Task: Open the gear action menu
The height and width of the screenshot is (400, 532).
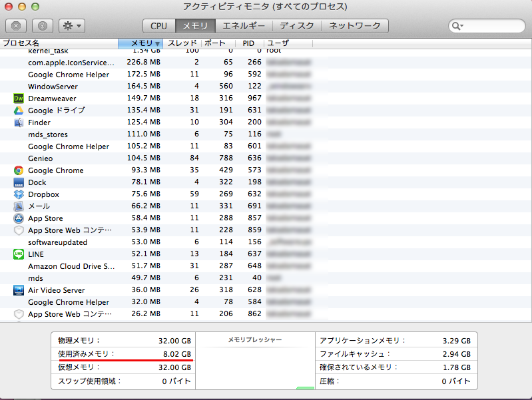Action: click(72, 26)
